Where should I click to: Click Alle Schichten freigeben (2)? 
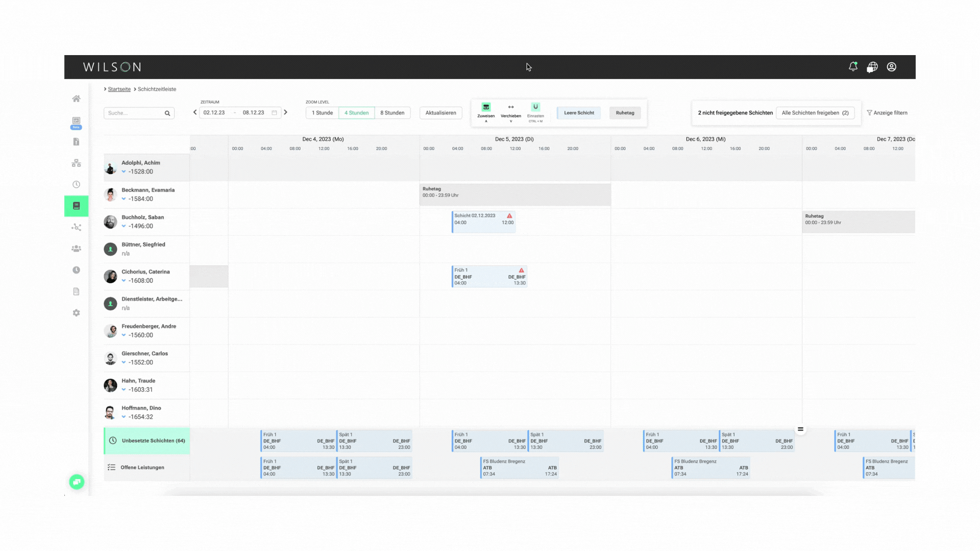(815, 113)
